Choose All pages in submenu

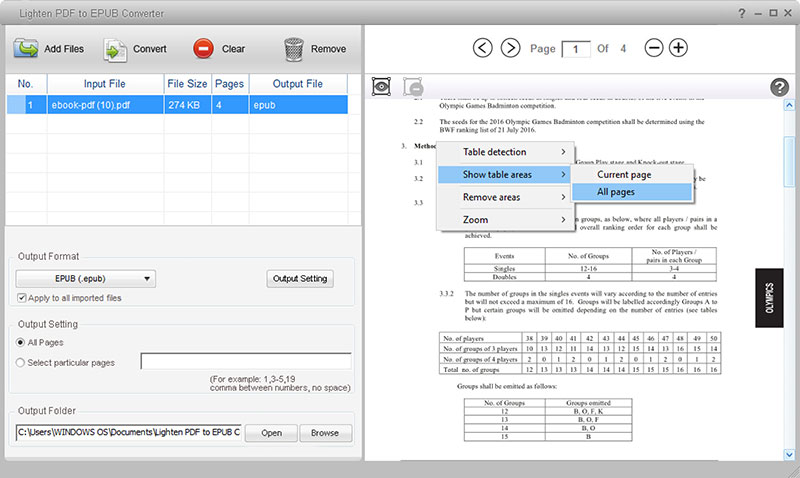click(x=632, y=192)
